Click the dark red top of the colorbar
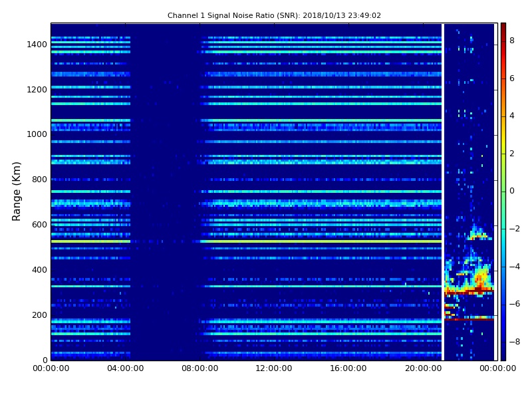Screen dimensions: 532x399 [503, 29]
